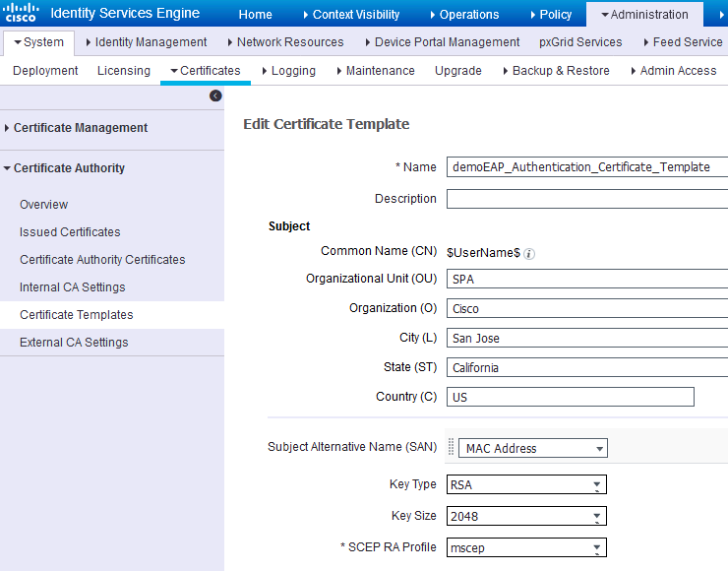Click the template Name input field

pos(587,167)
